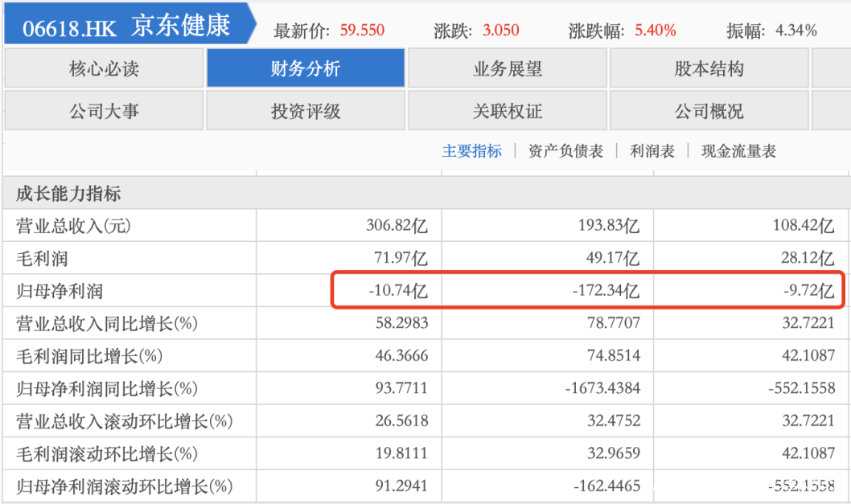Screen dimensions: 851x504
Task: Click the 主要指标 link
Action: coord(471,151)
